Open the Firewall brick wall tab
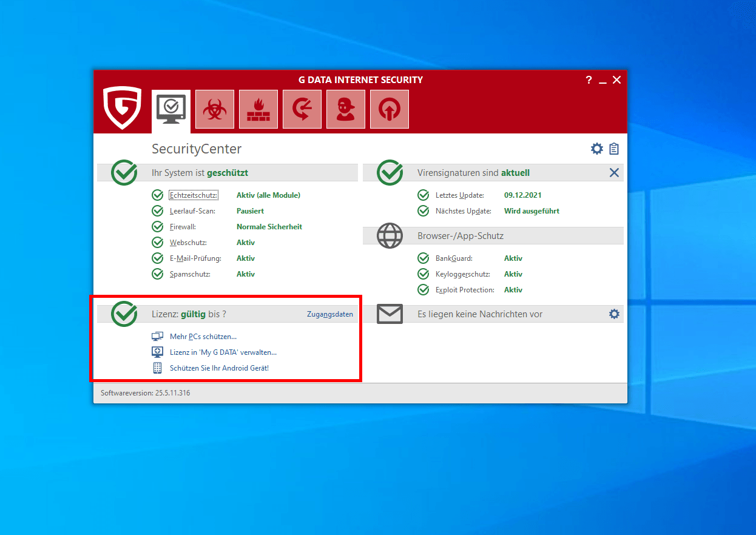This screenshot has width=756, height=535. (x=258, y=109)
